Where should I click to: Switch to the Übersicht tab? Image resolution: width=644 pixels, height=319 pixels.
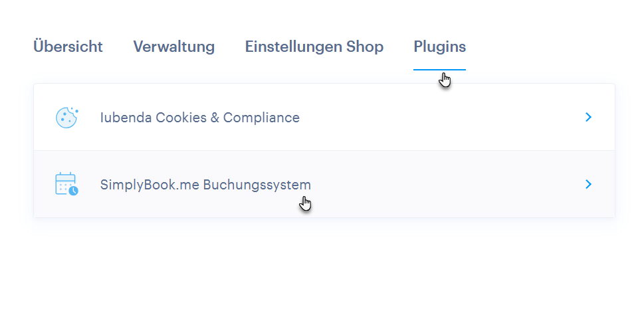pyautogui.click(x=68, y=47)
